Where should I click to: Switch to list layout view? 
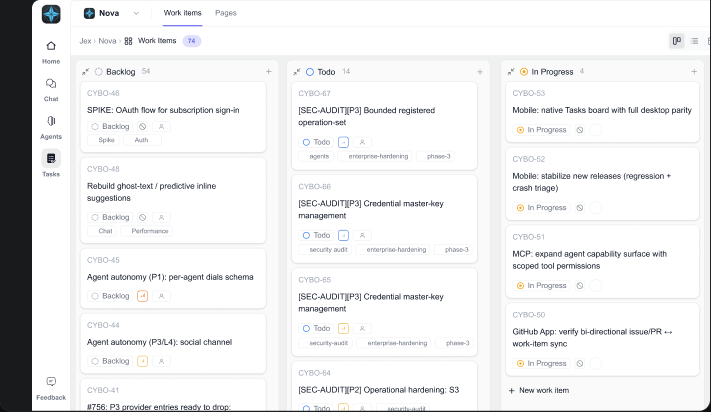694,41
